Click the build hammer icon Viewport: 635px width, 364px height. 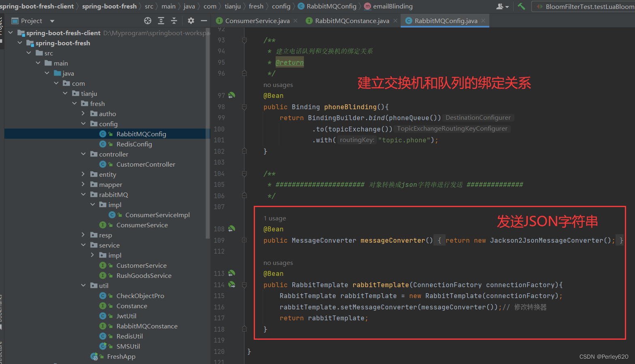tap(521, 6)
